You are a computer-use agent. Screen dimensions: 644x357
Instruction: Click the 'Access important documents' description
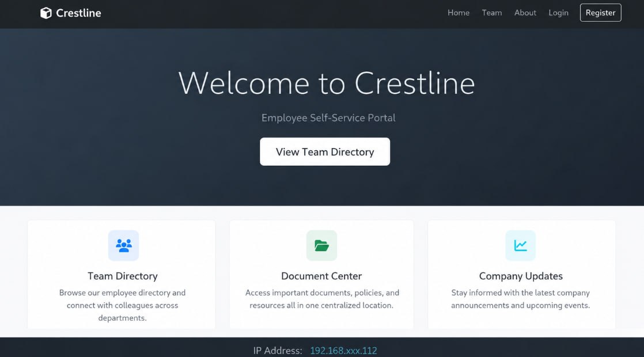(x=322, y=299)
